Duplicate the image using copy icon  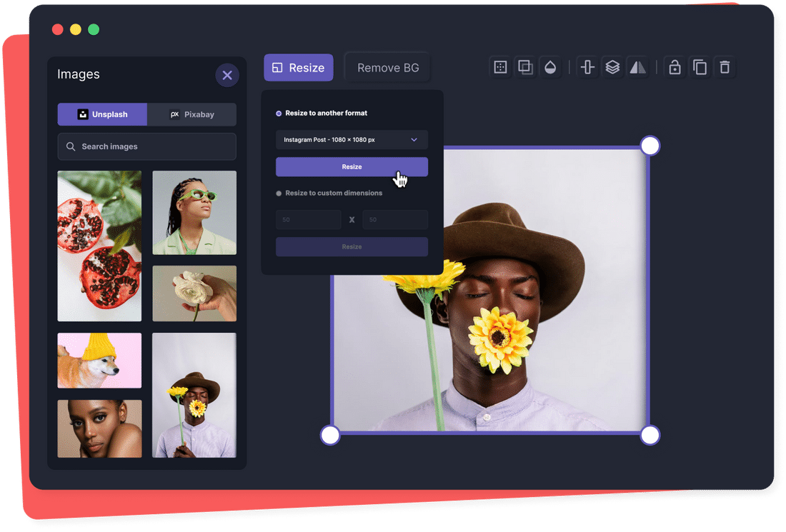[x=700, y=66]
